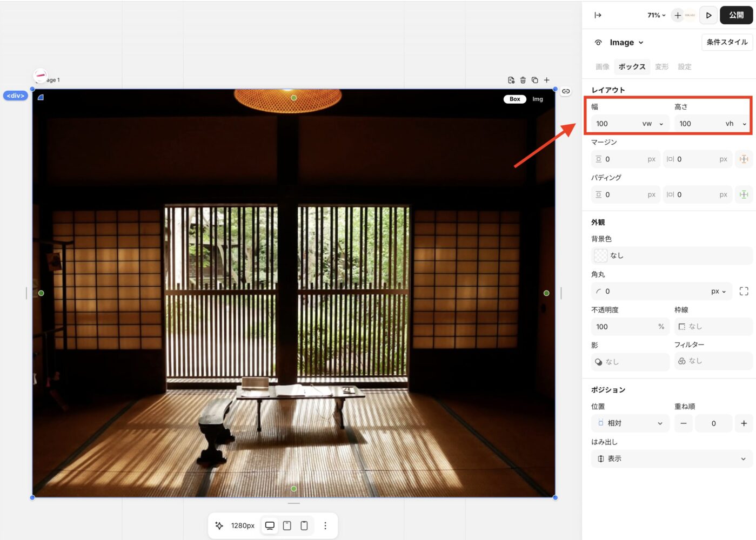756x540 pixels.
Task: Open the width unit vw dropdown
Action: coord(652,124)
